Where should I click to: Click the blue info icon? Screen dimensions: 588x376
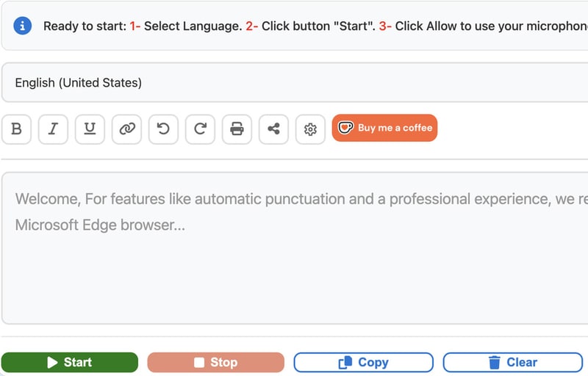click(23, 26)
